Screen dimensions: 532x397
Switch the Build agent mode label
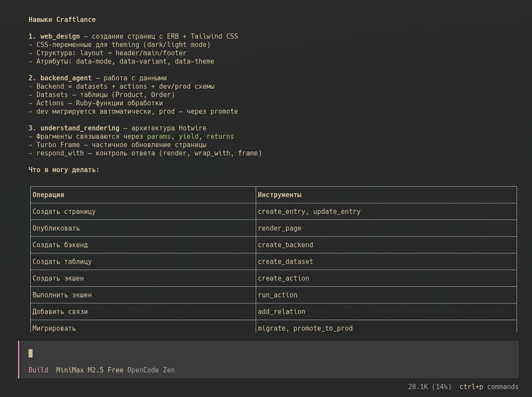38,370
